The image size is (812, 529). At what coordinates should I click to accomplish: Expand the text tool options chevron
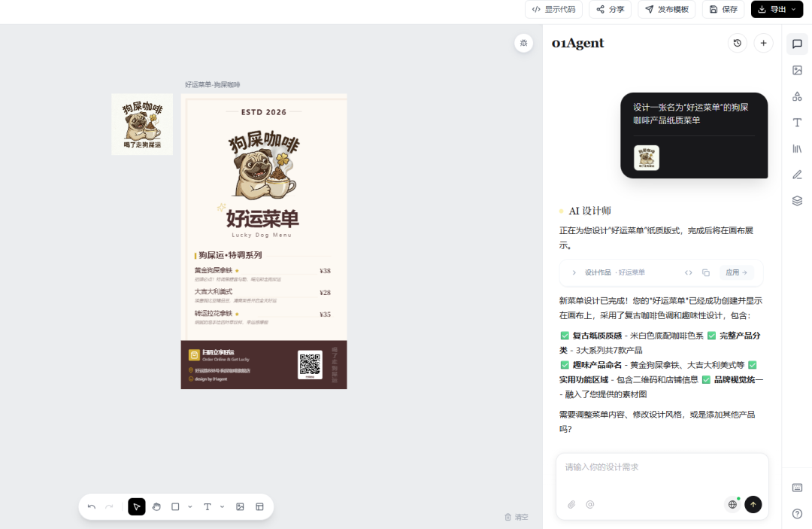pos(222,506)
